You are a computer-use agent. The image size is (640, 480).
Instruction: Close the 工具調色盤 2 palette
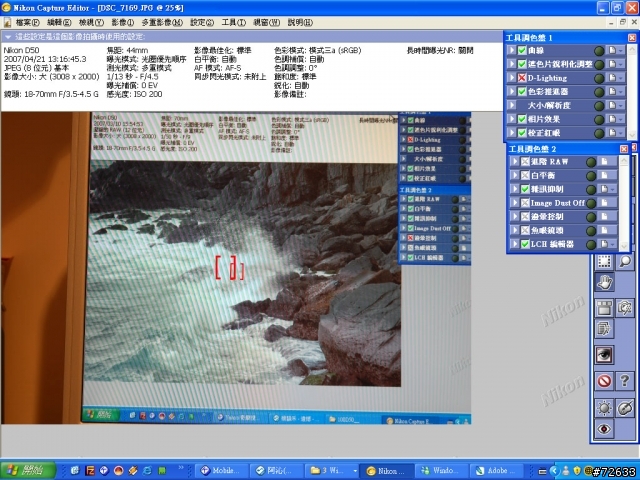point(624,149)
